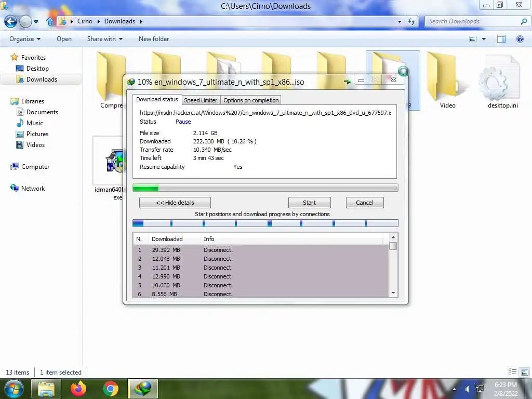
Task: Click the refresh button beside address bar
Action: coord(411,22)
